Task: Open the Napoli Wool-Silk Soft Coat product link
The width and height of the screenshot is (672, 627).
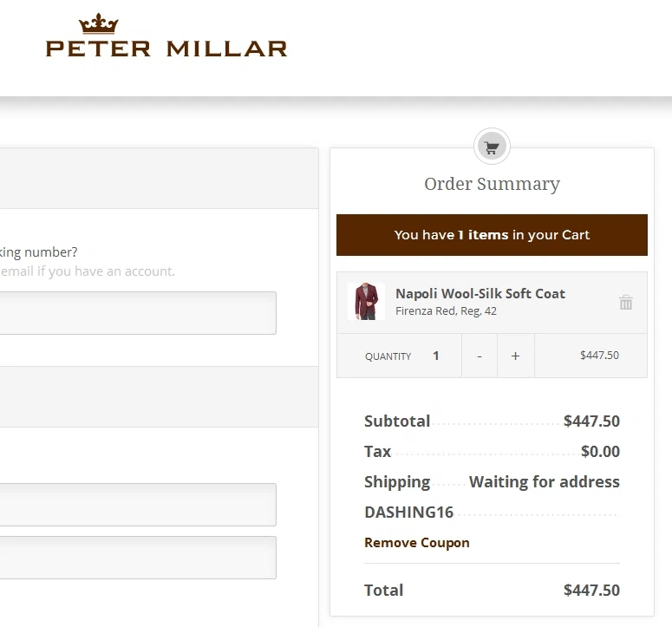Action: pyautogui.click(x=480, y=294)
